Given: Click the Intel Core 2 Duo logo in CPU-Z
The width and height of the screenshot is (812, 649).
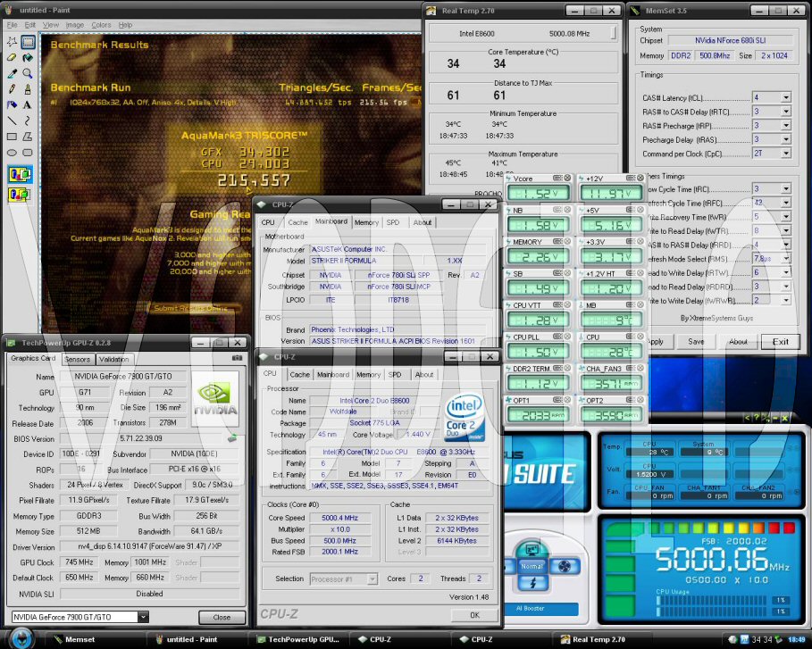Looking at the screenshot, I should pyautogui.click(x=465, y=417).
